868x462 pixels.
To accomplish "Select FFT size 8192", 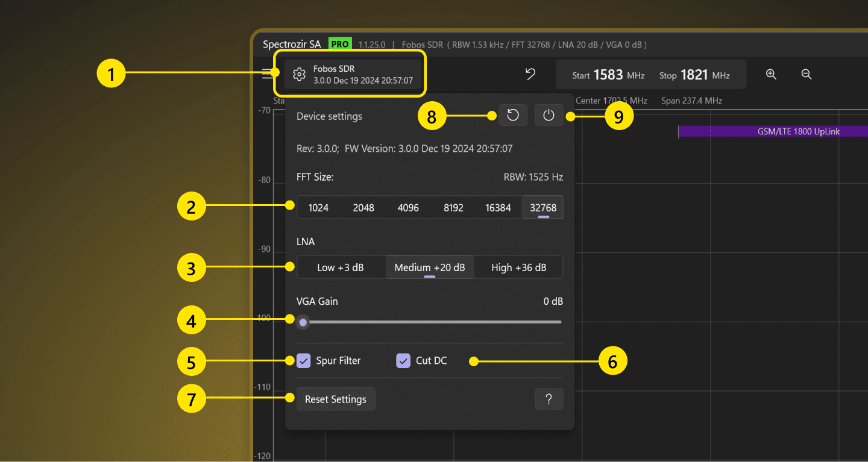I will 453,208.
